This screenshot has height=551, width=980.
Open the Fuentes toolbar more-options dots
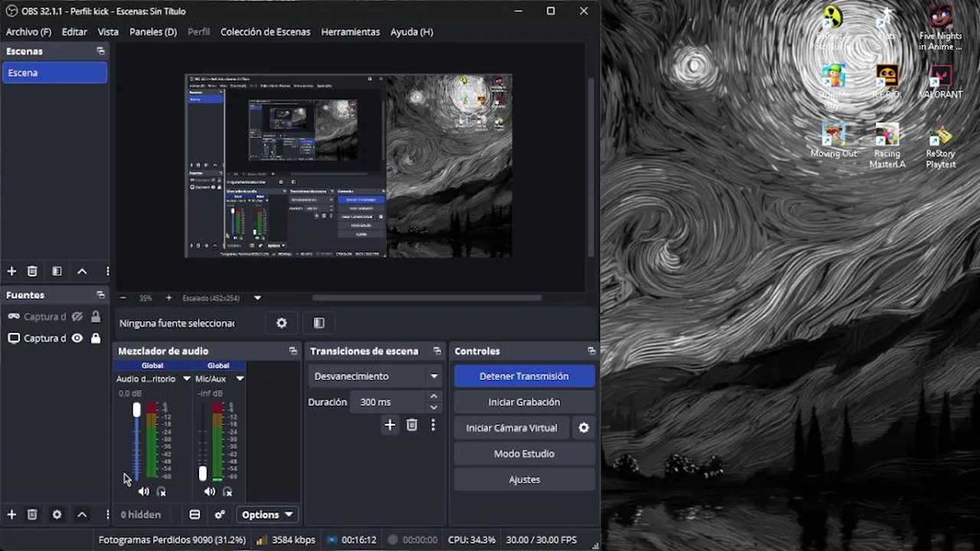107,514
